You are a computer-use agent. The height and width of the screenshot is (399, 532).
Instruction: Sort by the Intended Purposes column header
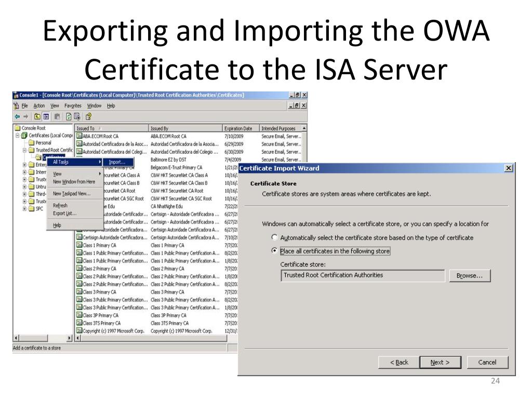tap(280, 128)
